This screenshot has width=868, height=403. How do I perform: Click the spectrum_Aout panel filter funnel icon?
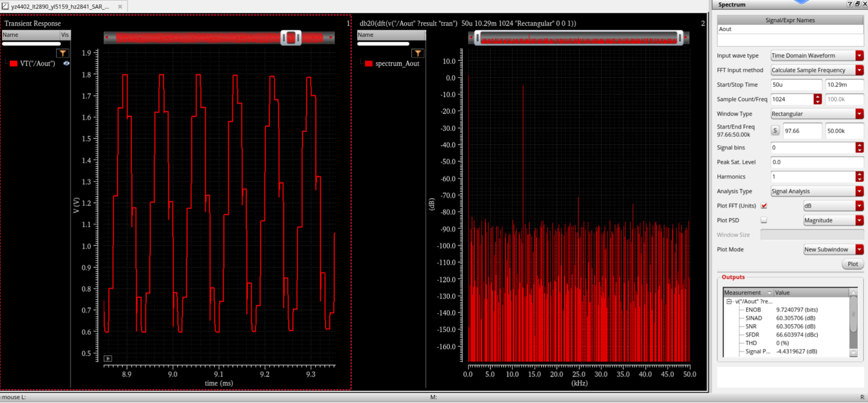(x=417, y=53)
